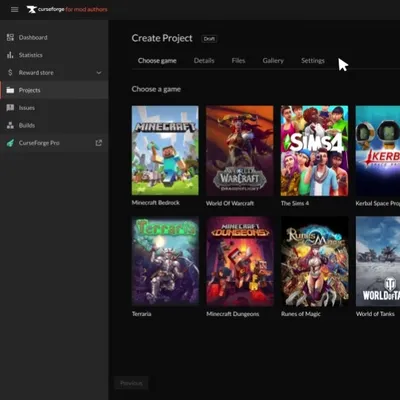400x400 pixels.
Task: Pick The Sims 4 game cover
Action: click(314, 151)
